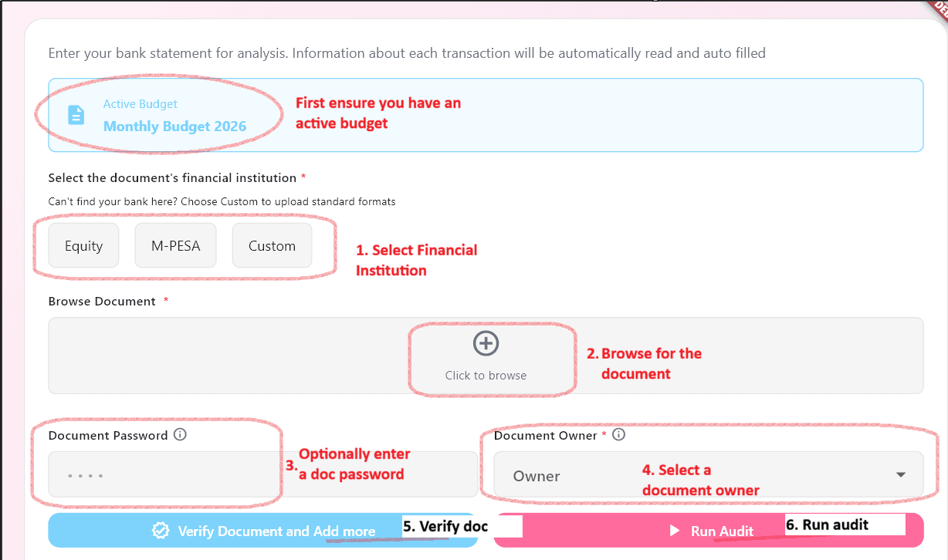The height and width of the screenshot is (560, 948).
Task: Click the required asterisk beside Browse Document
Action: (165, 301)
